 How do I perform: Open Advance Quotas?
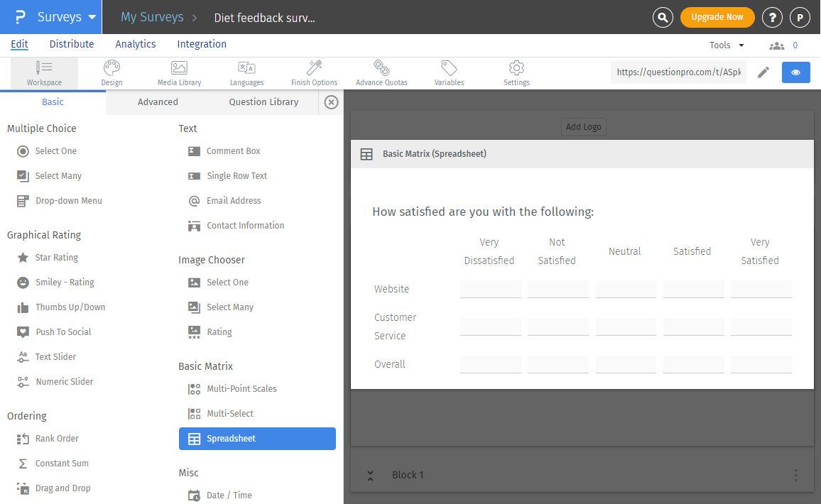pyautogui.click(x=381, y=73)
